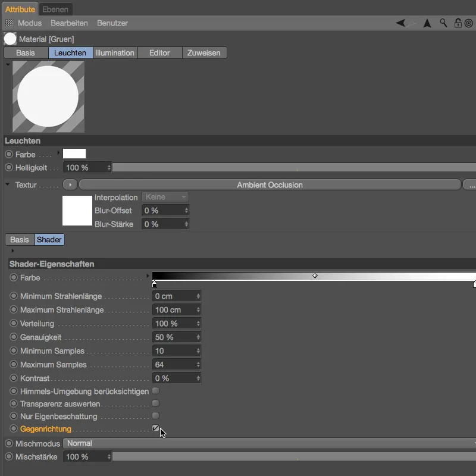476x476 pixels.
Task: Enable Transparenz auswerten checkbox
Action: click(x=155, y=403)
